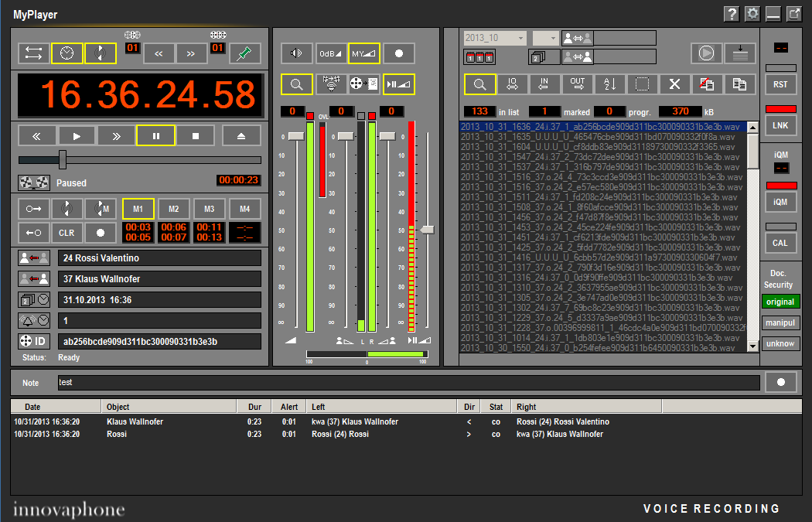Click the Note text field
This screenshot has width=812, height=522.
[408, 383]
